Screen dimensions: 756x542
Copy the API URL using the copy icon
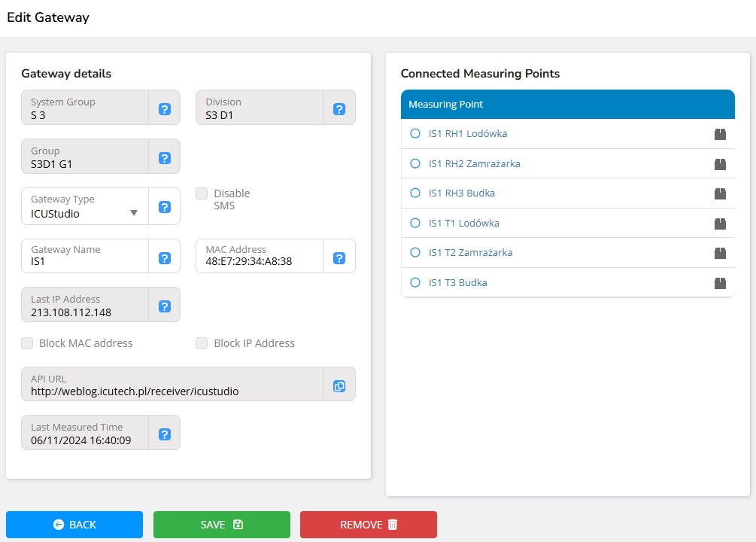point(339,386)
